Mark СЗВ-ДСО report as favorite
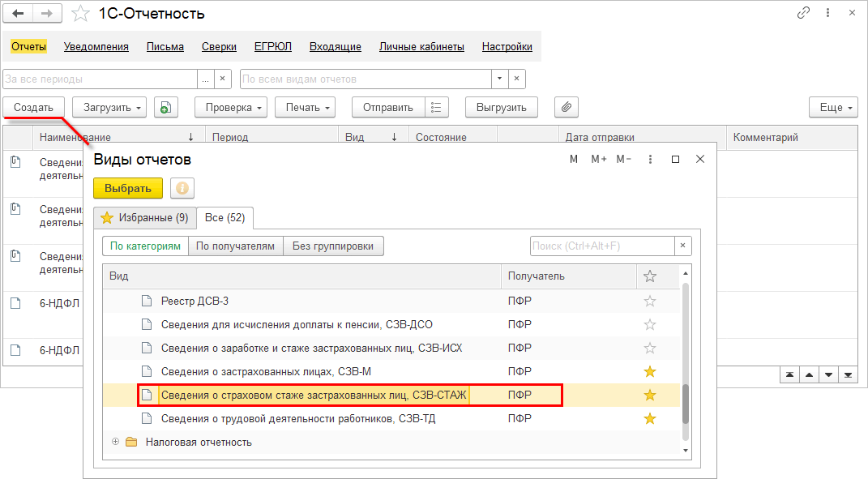The image size is (868, 479). coord(650,324)
